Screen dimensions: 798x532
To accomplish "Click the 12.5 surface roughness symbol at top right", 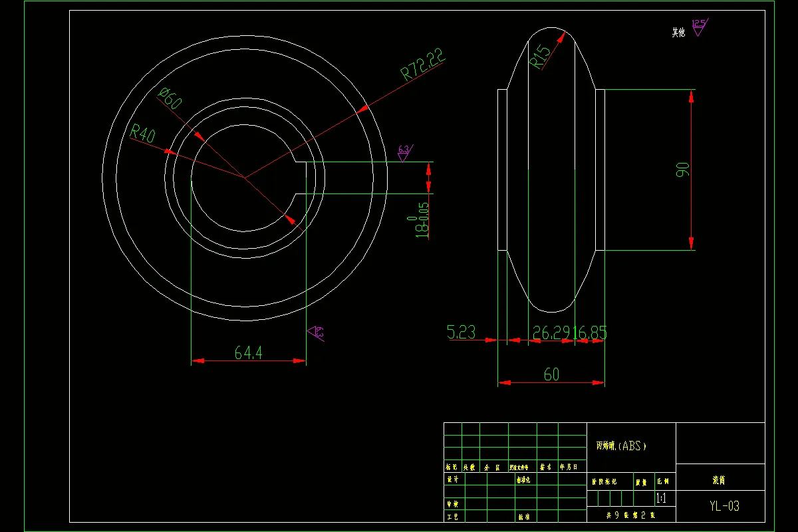I will [699, 27].
